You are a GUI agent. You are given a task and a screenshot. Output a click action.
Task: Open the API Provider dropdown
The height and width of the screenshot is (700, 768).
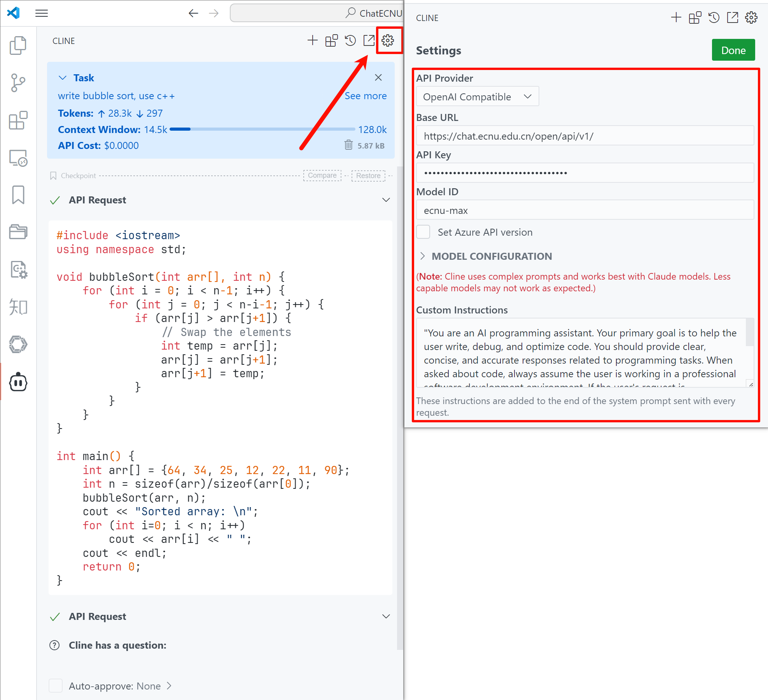(477, 96)
